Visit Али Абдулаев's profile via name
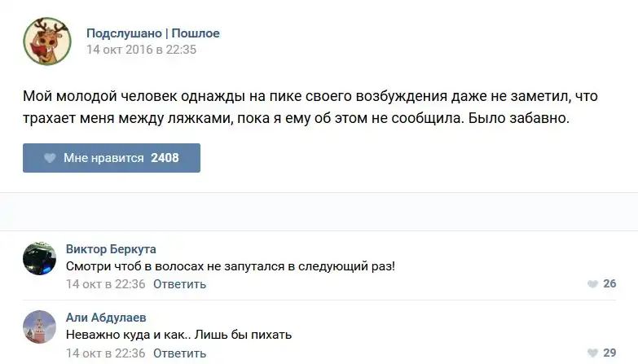The height and width of the screenshot is (364, 638). tap(106, 318)
